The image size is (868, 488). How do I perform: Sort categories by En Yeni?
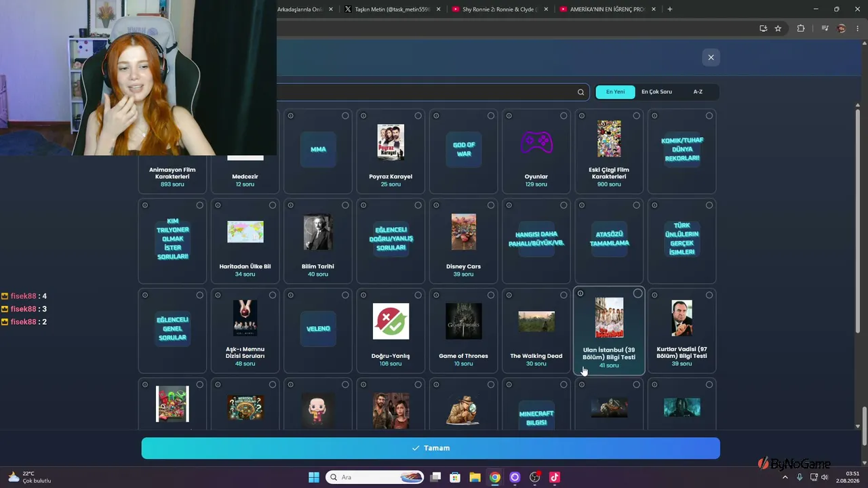click(616, 92)
